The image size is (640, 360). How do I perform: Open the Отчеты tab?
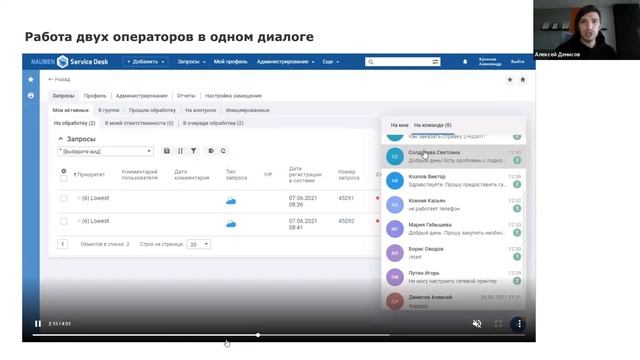(186, 96)
